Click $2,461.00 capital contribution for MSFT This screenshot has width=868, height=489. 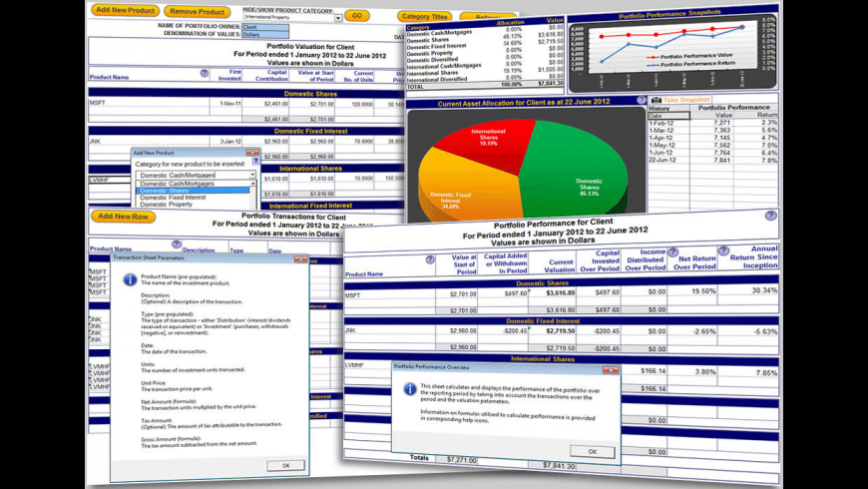(x=276, y=104)
